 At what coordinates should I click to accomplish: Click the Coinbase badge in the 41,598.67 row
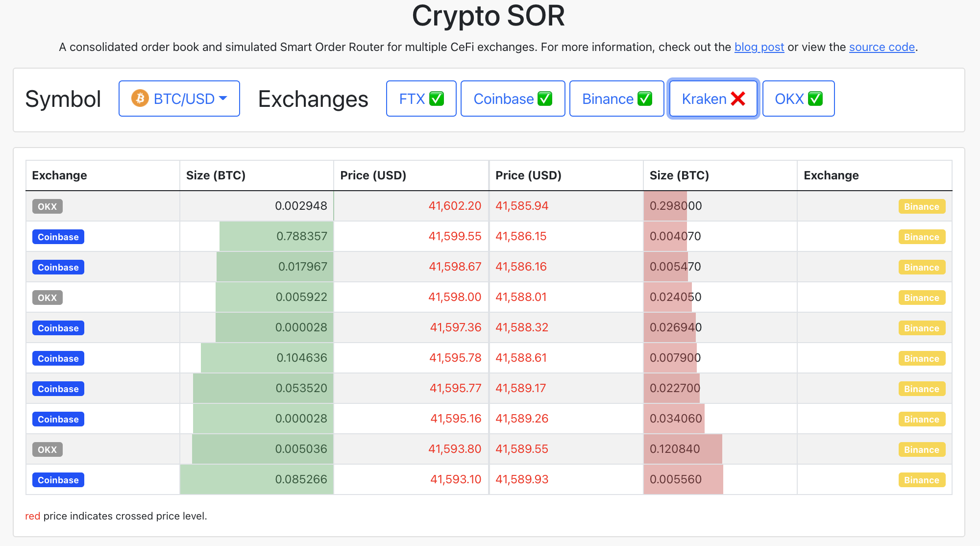(x=58, y=267)
